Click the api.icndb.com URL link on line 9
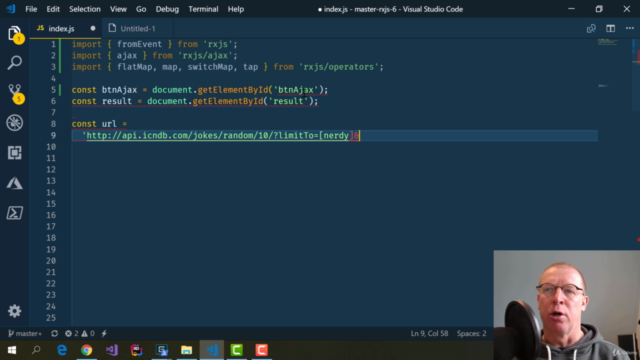 [218, 136]
